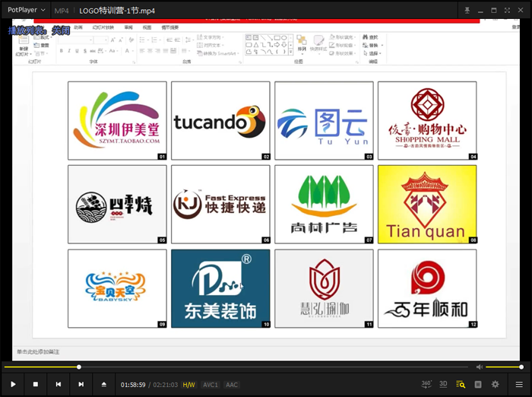532x397 pixels.
Task: Toggle H/W hardware acceleration indicator
Action: pyautogui.click(x=188, y=385)
